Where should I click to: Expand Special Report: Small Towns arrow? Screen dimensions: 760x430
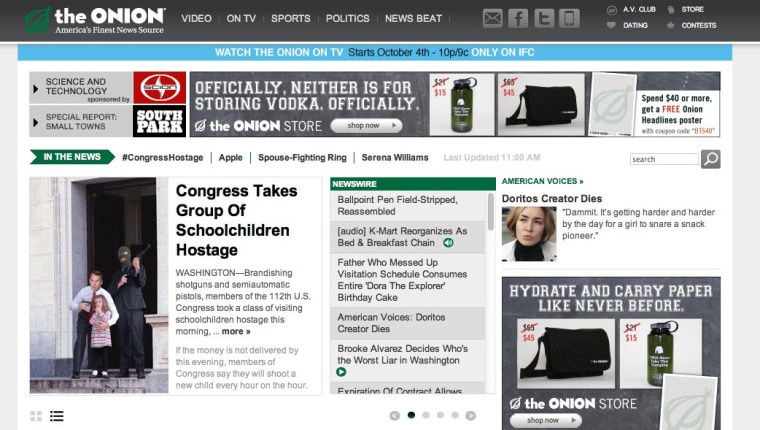[x=35, y=122]
